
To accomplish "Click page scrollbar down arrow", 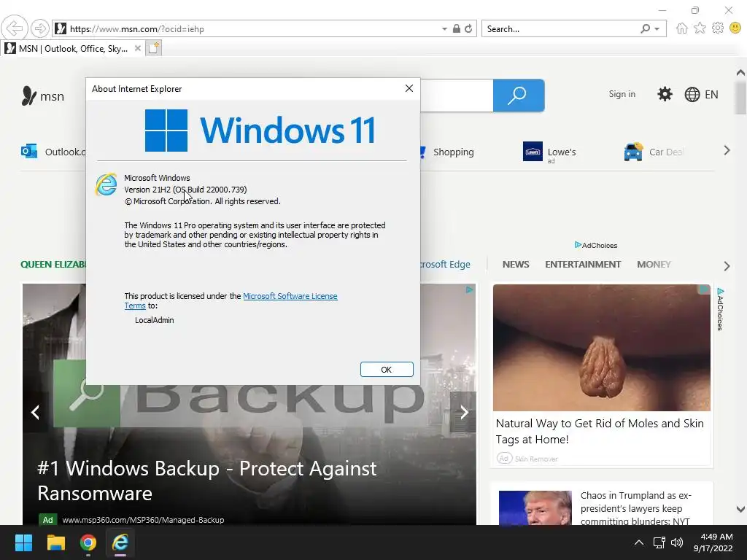I will point(740,509).
